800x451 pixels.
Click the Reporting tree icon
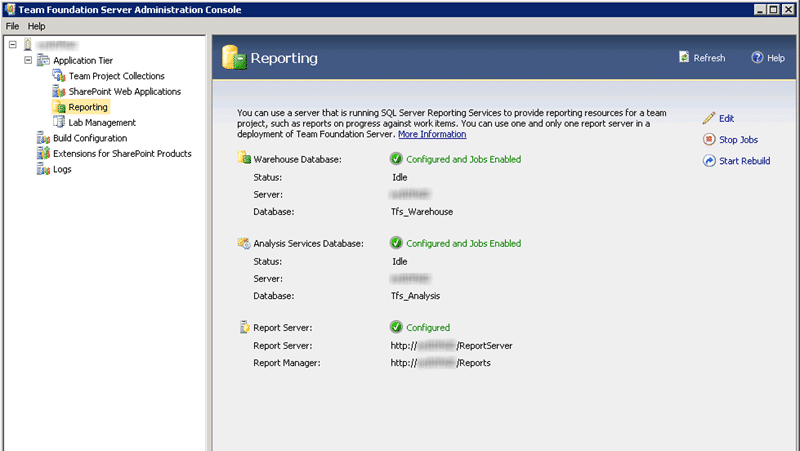[x=60, y=107]
